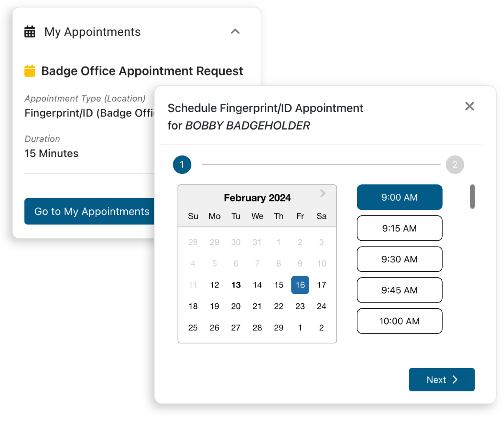This screenshot has width=504, height=426.
Task: Click the next month arrow on the calendar
Action: [x=323, y=193]
